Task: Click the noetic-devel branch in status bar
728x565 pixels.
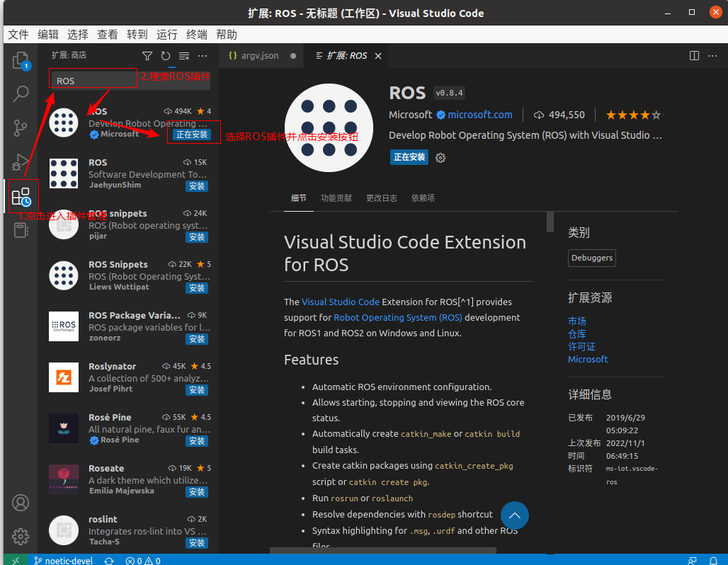Action: pyautogui.click(x=63, y=559)
